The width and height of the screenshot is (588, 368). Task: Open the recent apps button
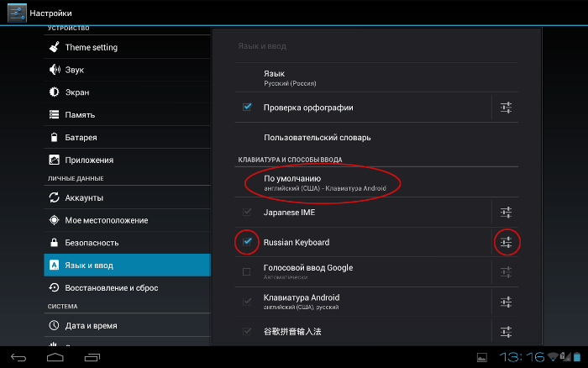[92, 357]
